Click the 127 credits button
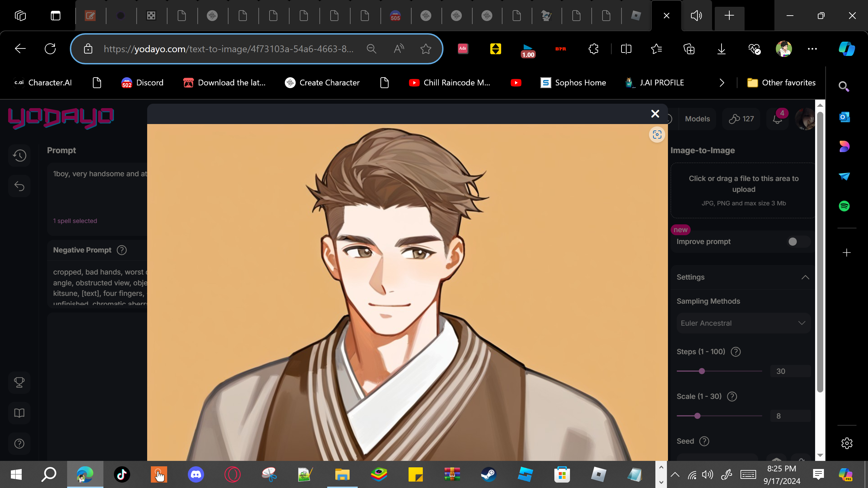This screenshot has height=488, width=868. 742,119
